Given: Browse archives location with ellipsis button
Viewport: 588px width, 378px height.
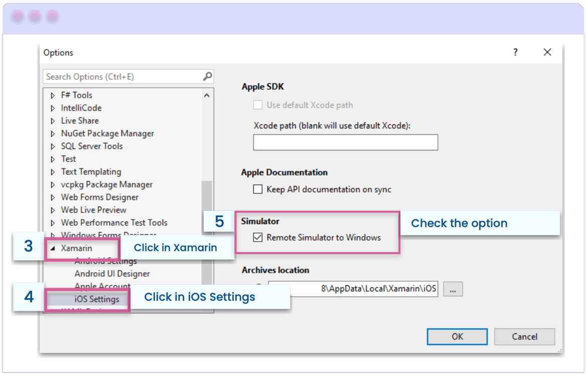Looking at the screenshot, I should click(x=453, y=289).
